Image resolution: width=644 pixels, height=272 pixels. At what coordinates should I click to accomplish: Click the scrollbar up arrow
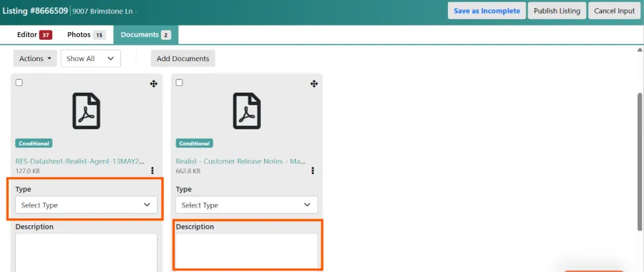(x=640, y=50)
